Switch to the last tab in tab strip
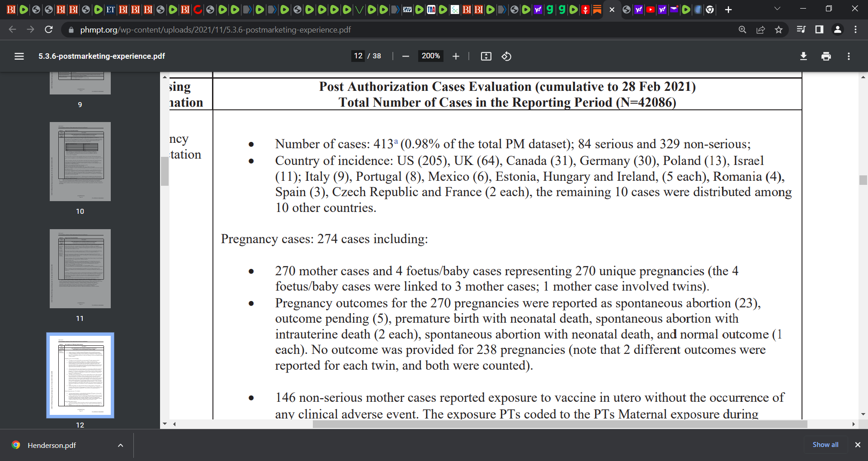The width and height of the screenshot is (868, 461). 710,9
